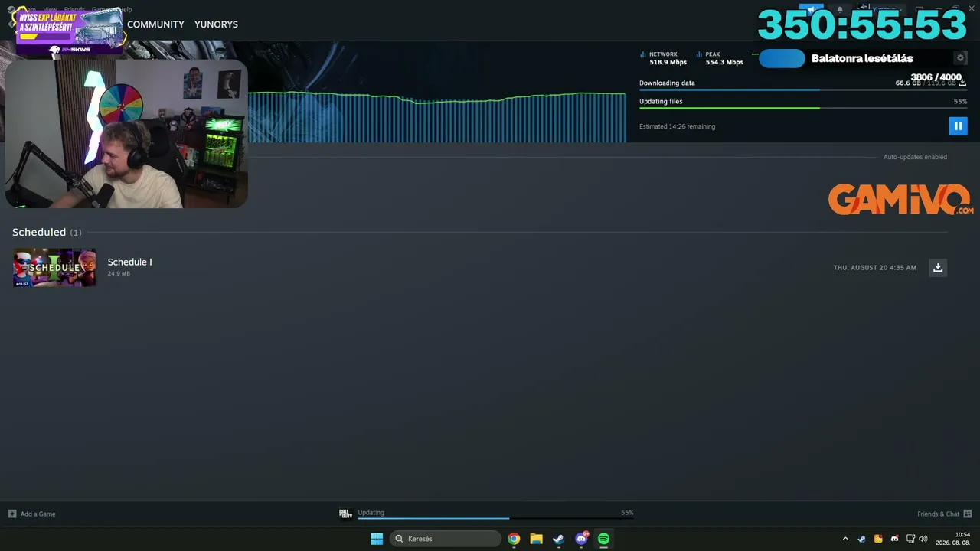Click the orange system tray icon
The image size is (980, 551).
pos(878,539)
